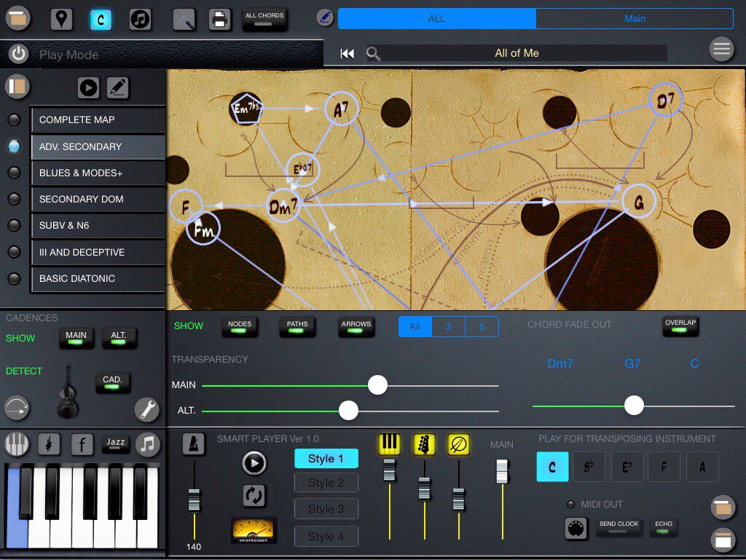Select COMPLETE MAP radio button
The width and height of the screenshot is (746, 560).
(x=15, y=120)
